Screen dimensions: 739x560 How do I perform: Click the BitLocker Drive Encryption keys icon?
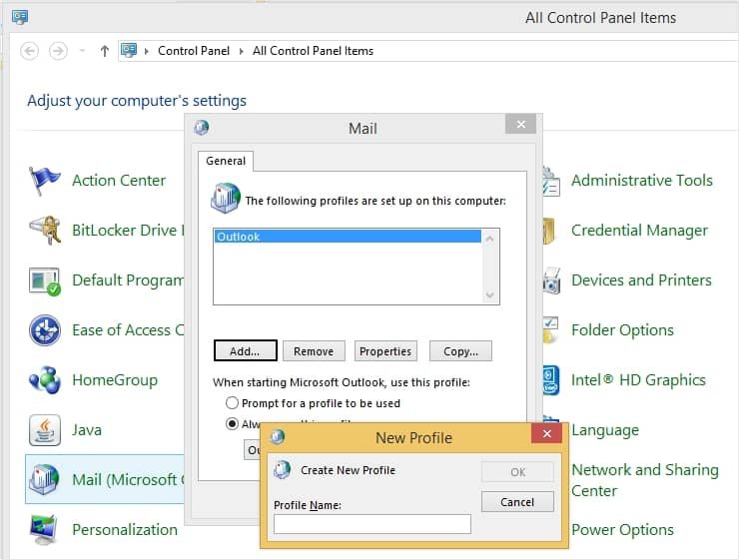click(x=45, y=231)
